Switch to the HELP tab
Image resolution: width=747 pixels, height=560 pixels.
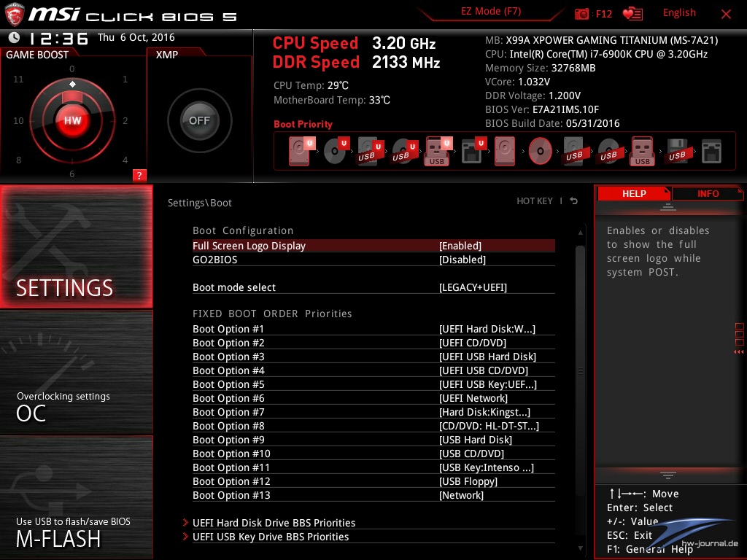(x=634, y=193)
